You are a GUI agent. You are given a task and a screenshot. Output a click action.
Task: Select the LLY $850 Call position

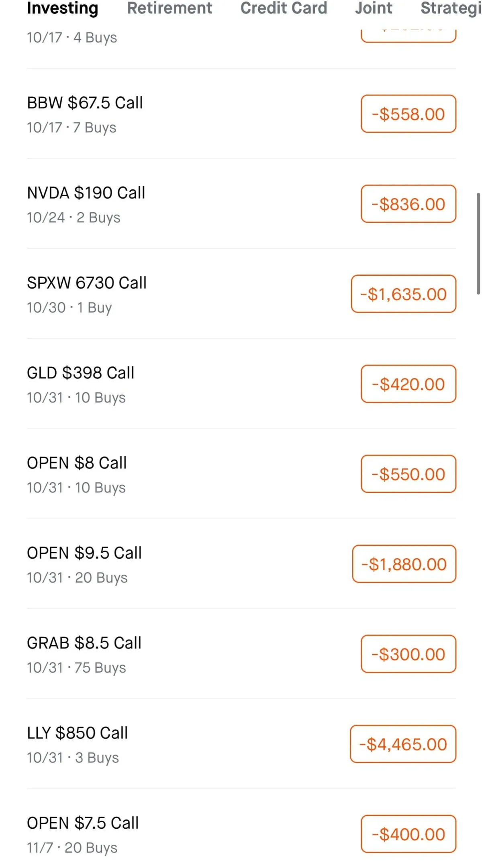tap(77, 733)
